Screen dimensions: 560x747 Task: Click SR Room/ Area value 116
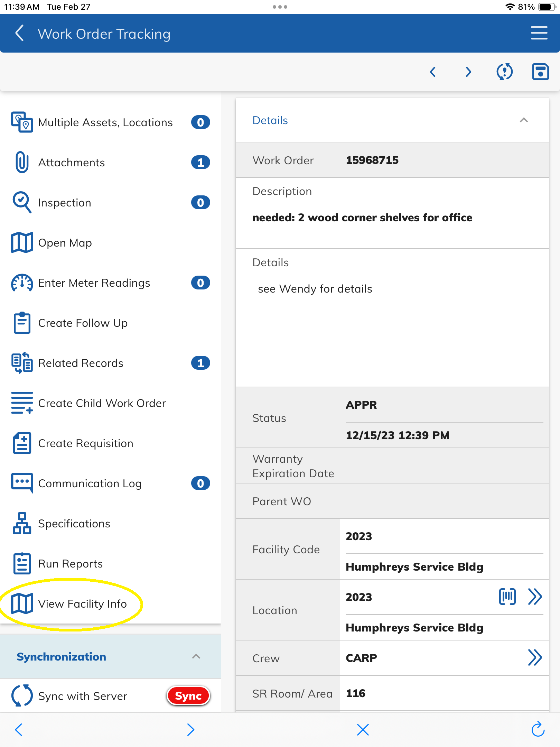pyautogui.click(x=355, y=693)
